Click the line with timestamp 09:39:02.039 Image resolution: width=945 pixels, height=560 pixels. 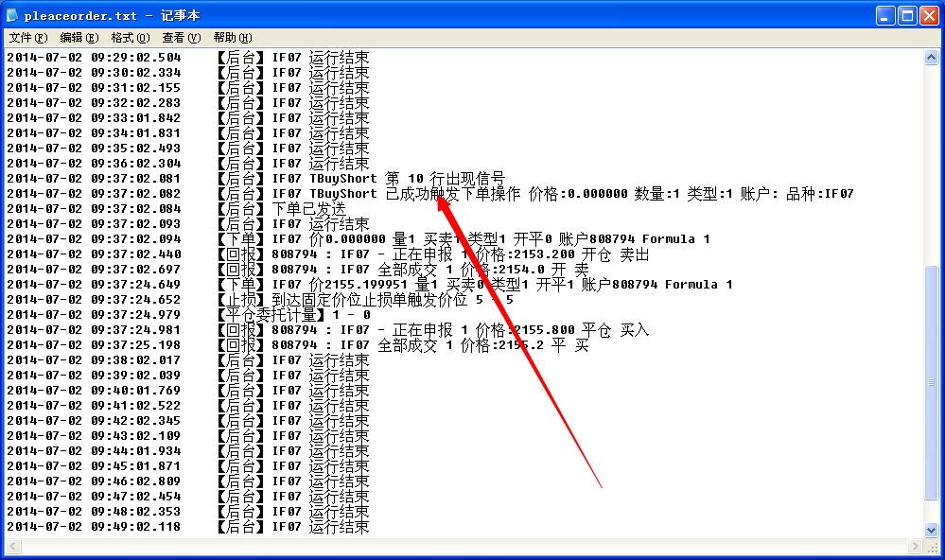(188, 376)
